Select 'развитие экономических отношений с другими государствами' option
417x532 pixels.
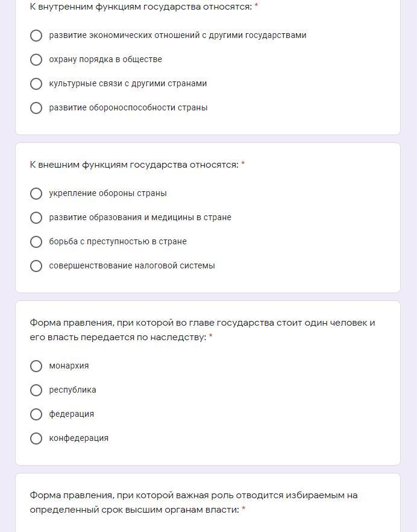click(x=36, y=36)
